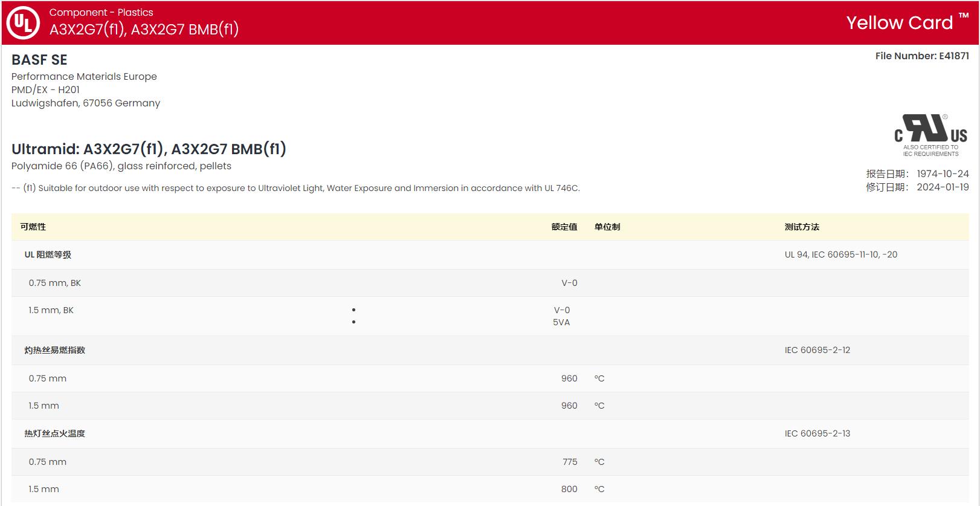
Task: Click the °C unit beside 800
Action: 599,489
